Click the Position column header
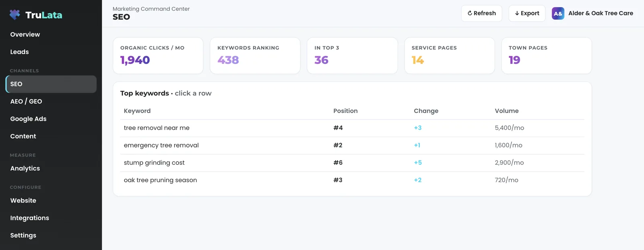 coord(345,111)
